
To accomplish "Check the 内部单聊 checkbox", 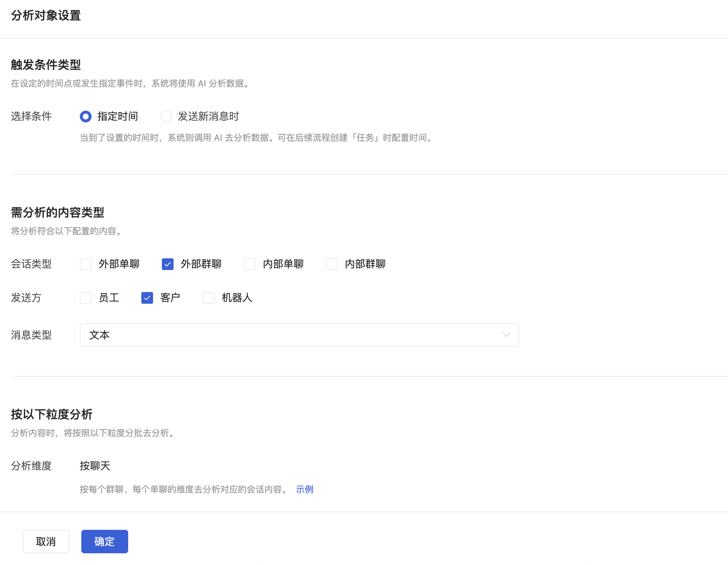I will click(250, 264).
